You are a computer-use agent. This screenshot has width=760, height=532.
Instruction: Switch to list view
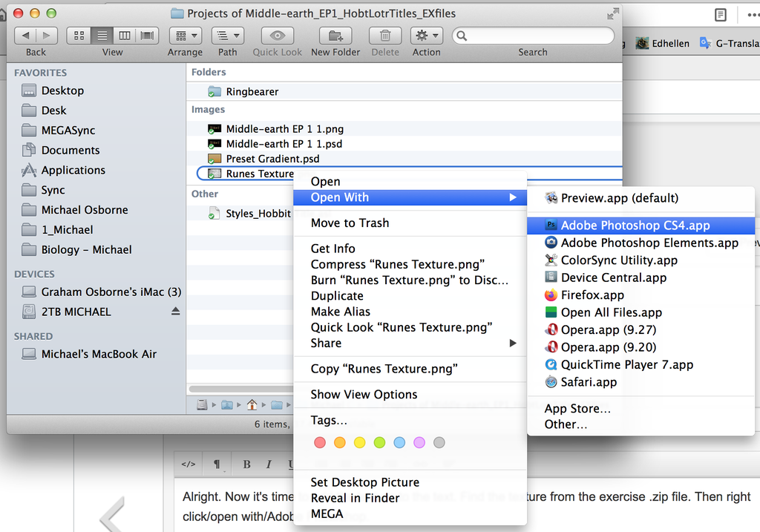(102, 36)
